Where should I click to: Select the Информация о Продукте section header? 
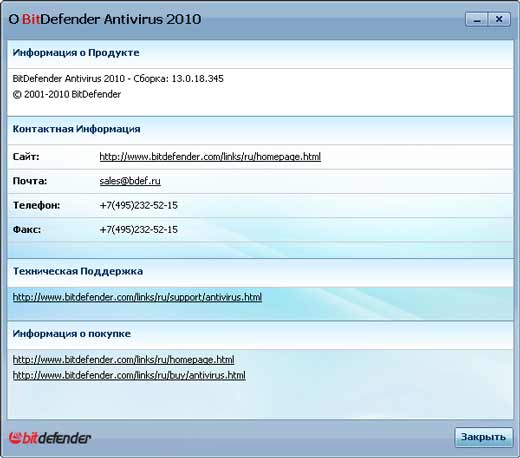(x=76, y=53)
